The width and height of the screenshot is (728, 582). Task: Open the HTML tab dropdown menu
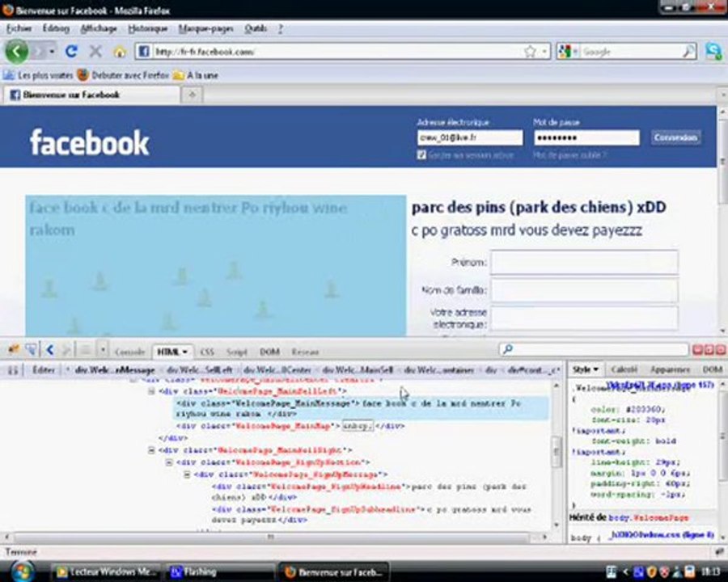184,352
